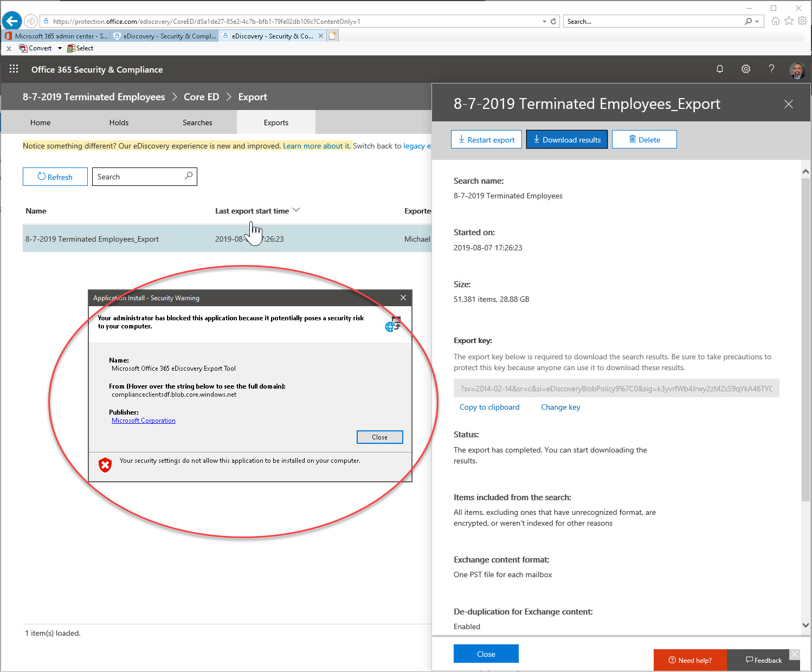Reload the page with the address bar refresh icon

[x=553, y=22]
